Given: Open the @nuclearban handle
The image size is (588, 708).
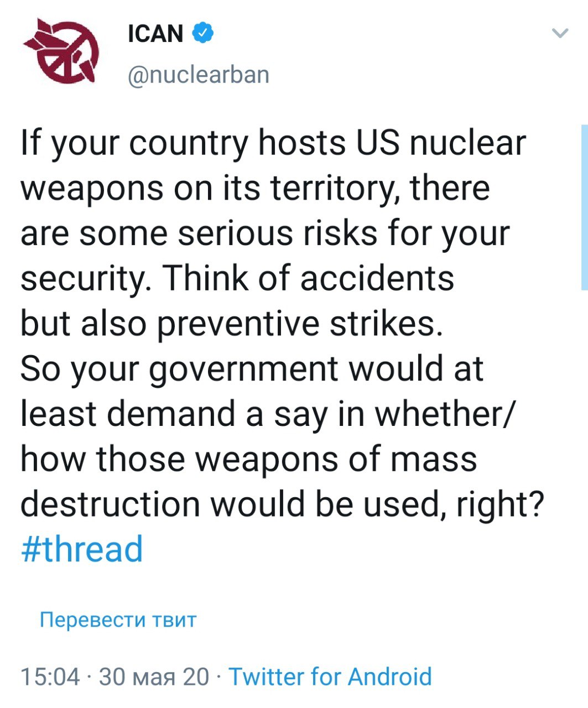Looking at the screenshot, I should [x=199, y=74].
